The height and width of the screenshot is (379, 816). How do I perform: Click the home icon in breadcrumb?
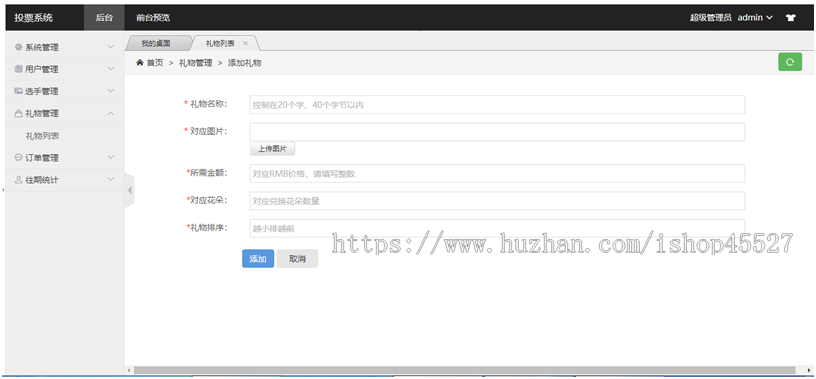pos(139,62)
